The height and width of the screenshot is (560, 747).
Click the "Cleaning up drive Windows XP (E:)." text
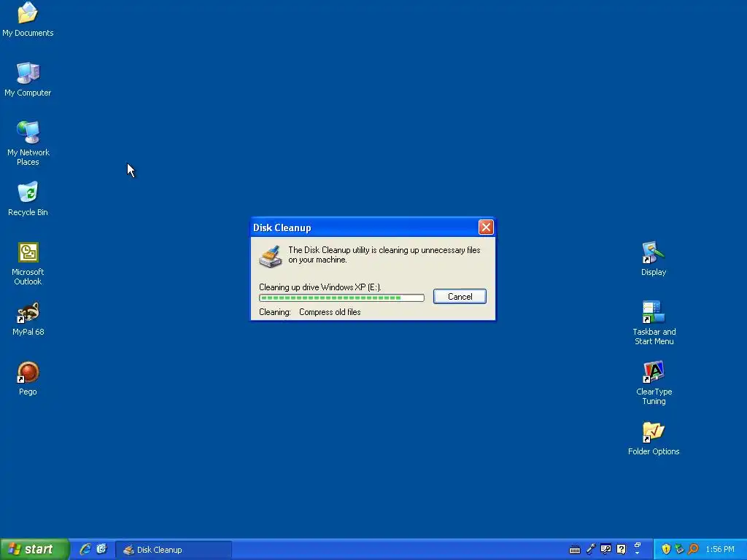coord(320,287)
